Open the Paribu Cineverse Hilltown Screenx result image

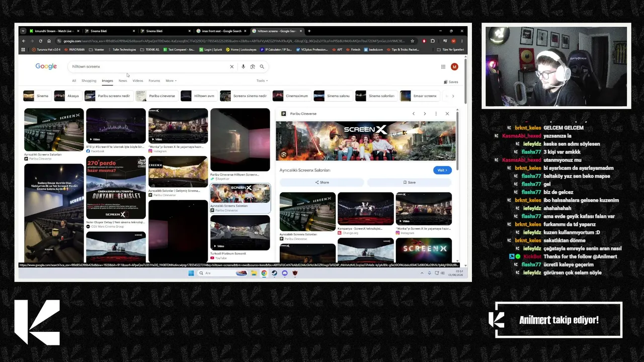click(x=240, y=139)
